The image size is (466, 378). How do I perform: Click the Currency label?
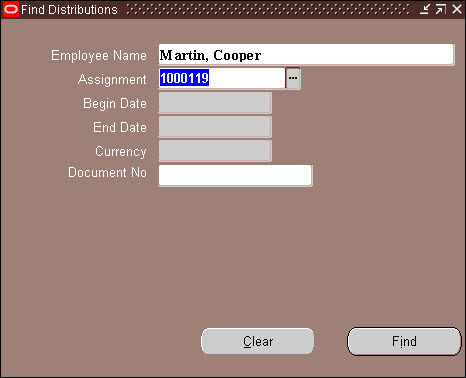coord(121,152)
